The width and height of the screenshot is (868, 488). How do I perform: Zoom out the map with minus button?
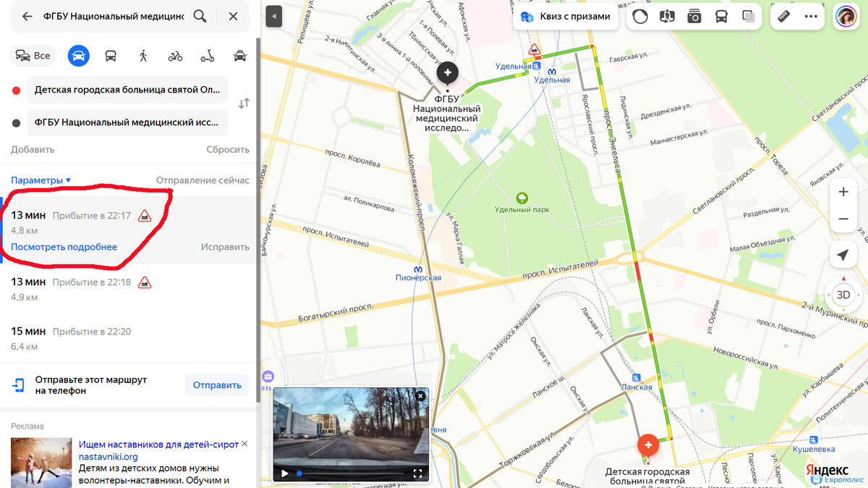point(843,219)
